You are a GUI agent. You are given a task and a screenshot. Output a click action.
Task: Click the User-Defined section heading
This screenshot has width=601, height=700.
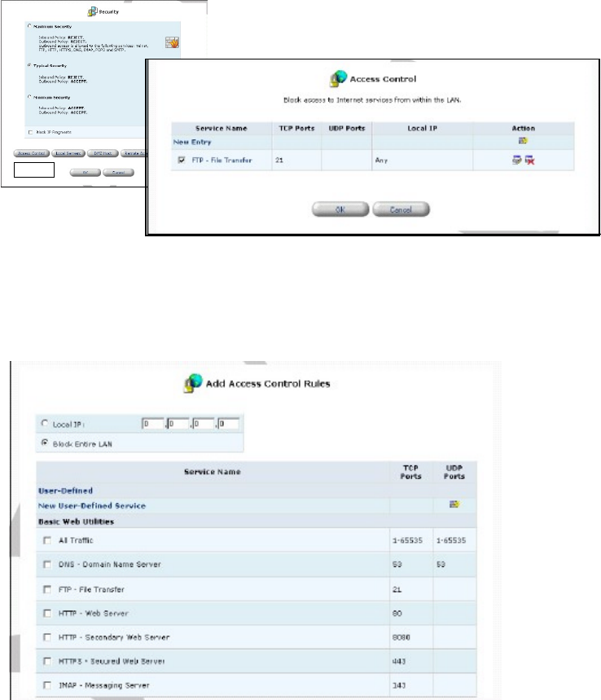(x=66, y=491)
